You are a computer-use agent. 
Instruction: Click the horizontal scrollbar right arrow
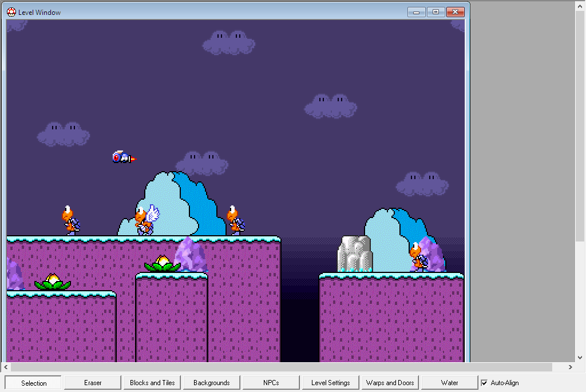tap(571, 367)
